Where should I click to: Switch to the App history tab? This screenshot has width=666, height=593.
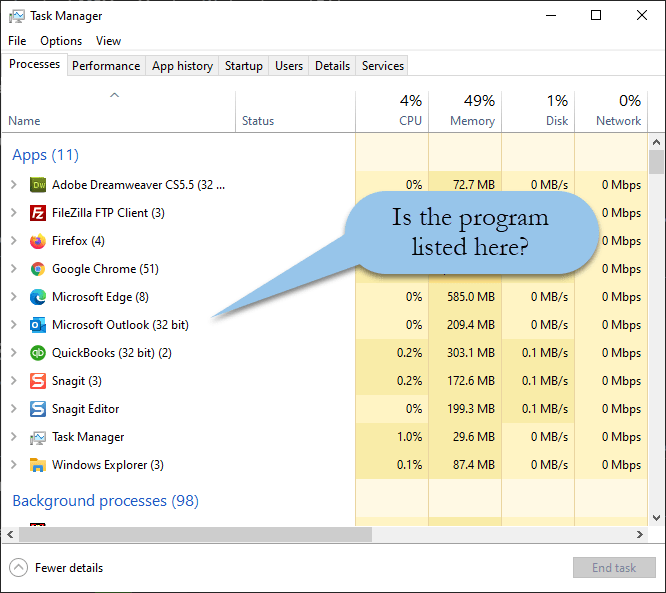click(182, 66)
